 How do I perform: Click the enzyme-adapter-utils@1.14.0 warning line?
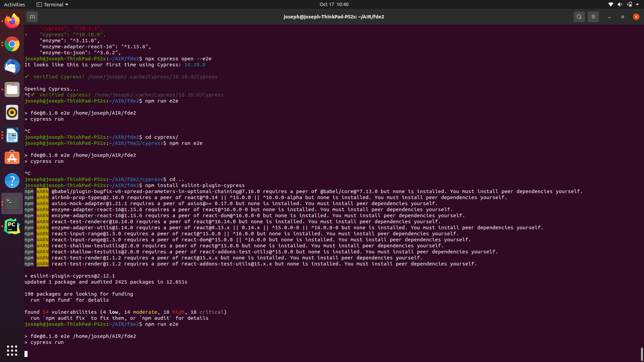284,228
